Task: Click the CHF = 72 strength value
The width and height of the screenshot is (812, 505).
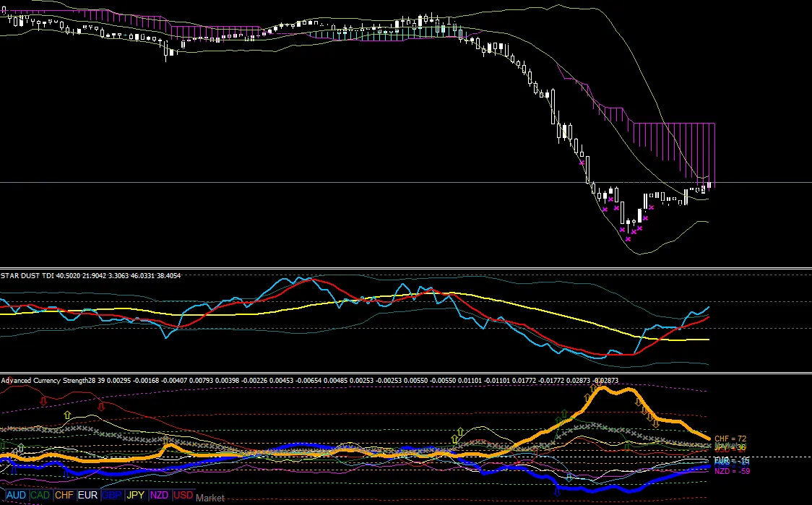Action: coord(730,439)
